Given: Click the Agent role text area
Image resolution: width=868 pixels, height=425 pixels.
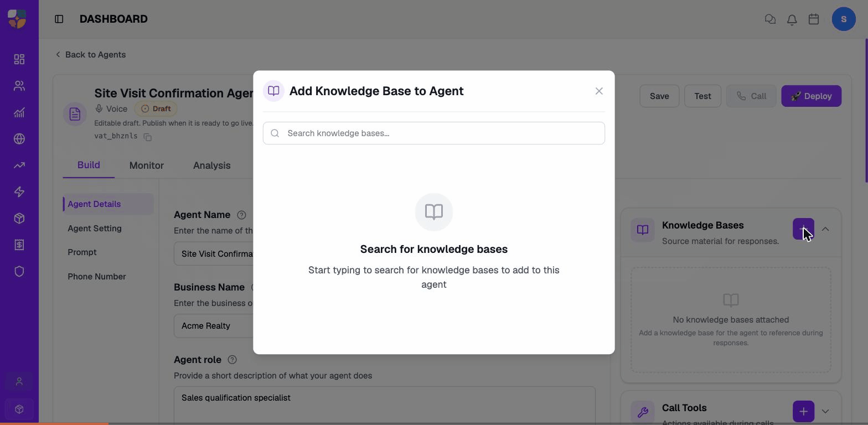Looking at the screenshot, I should 385,406.
